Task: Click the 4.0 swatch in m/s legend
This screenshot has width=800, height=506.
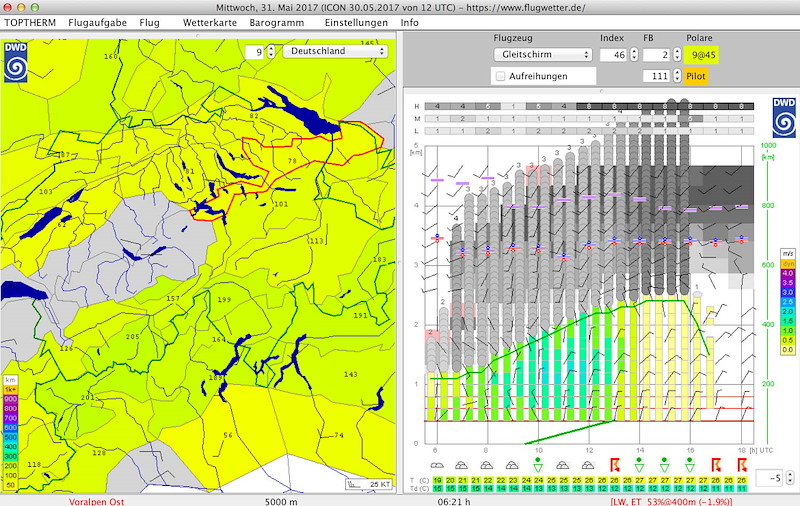Action: click(788, 273)
